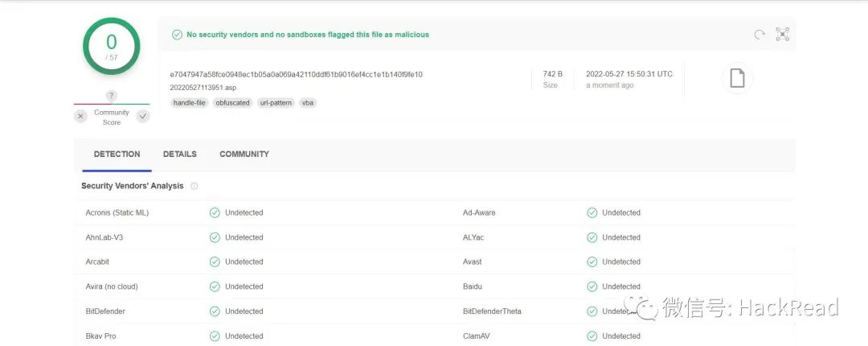This screenshot has width=868, height=346.
Task: Click the Ad-Aware Undetected check icon
Action: pyautogui.click(x=592, y=213)
